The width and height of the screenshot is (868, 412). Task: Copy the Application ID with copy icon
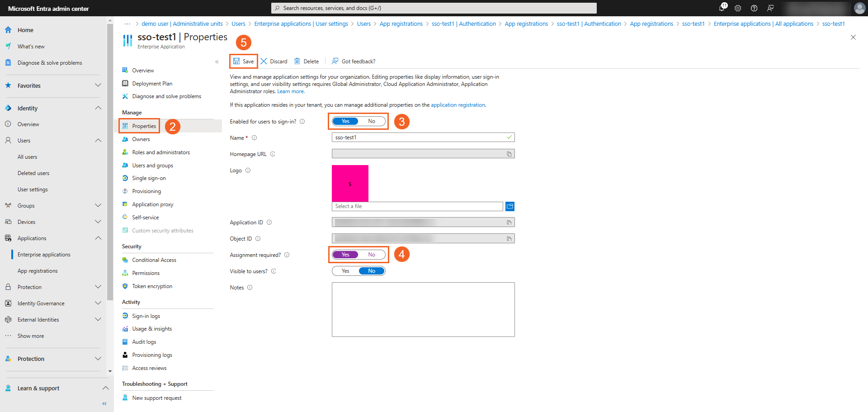(509, 223)
